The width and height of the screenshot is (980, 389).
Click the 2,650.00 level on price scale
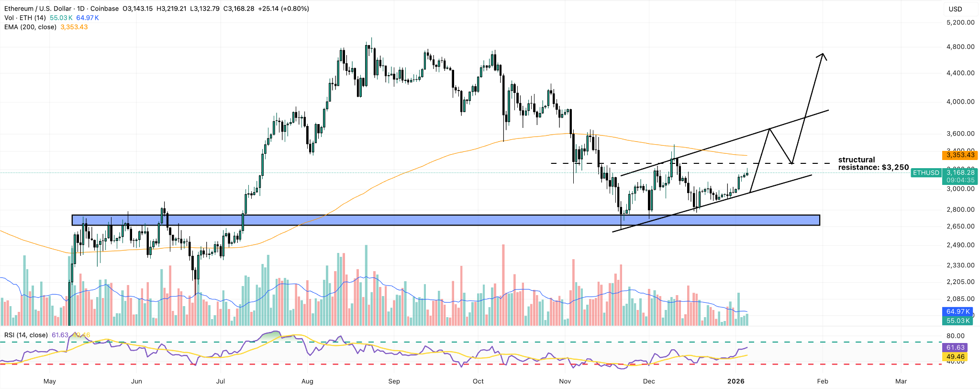pyautogui.click(x=961, y=226)
